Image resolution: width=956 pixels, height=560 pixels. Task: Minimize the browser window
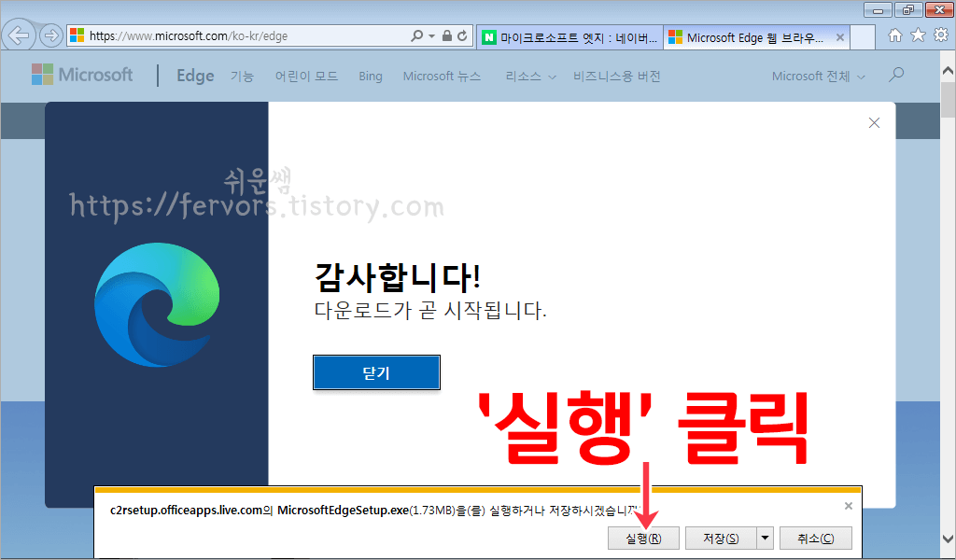[878, 9]
